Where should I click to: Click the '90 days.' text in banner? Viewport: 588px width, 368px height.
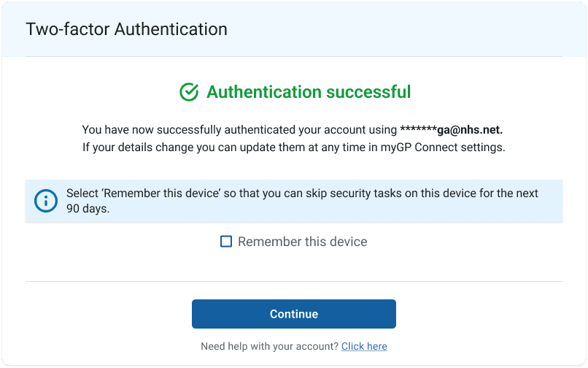[x=88, y=208]
